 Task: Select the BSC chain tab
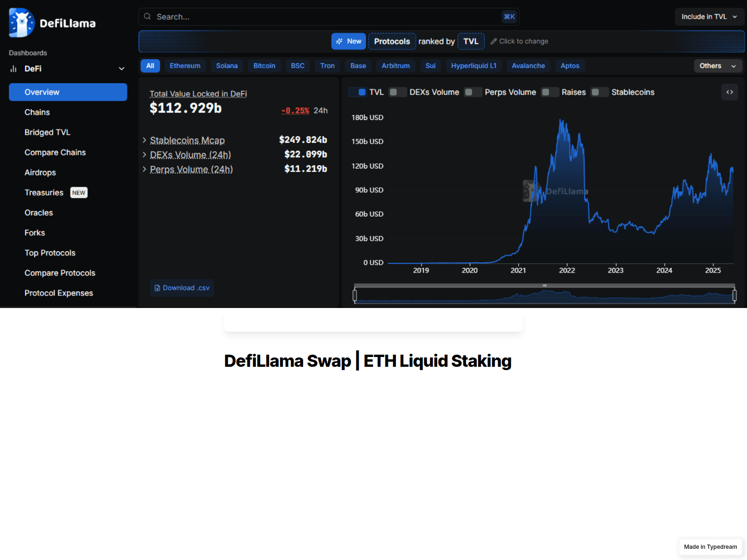pos(298,66)
